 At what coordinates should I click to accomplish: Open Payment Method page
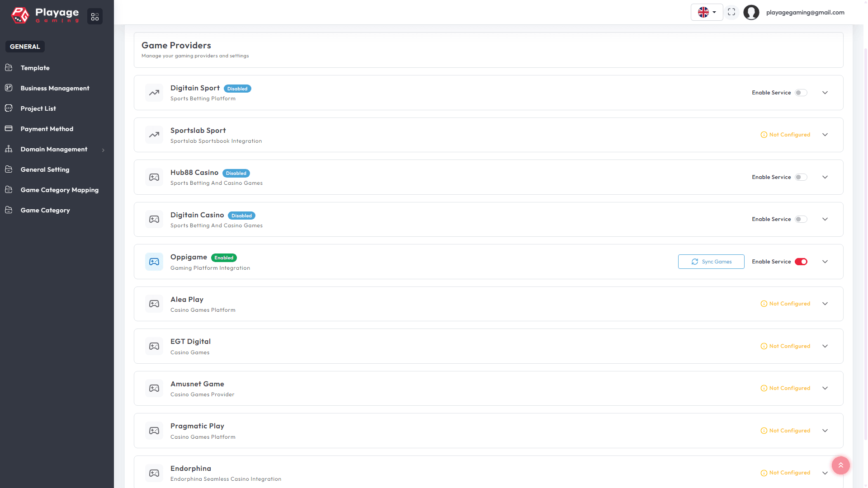47,129
